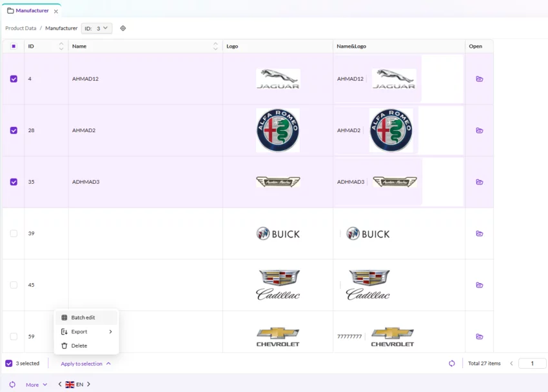Open the record for ID 45
This screenshot has height=392, width=548.
tap(480, 285)
